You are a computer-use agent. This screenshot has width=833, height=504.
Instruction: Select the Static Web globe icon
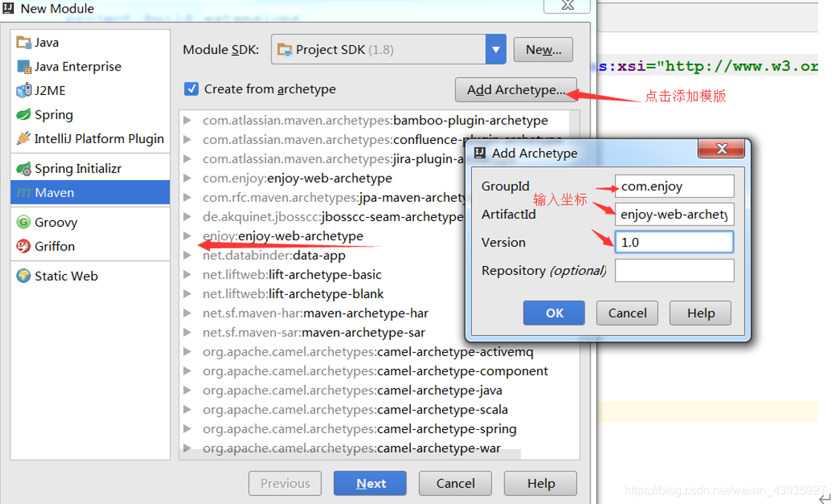point(24,276)
